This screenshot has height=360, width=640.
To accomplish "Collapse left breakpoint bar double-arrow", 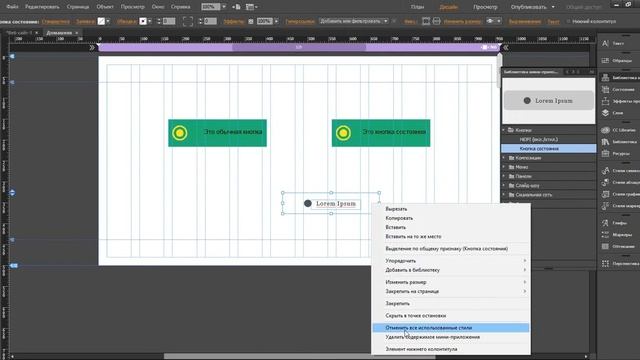I will (x=92, y=47).
